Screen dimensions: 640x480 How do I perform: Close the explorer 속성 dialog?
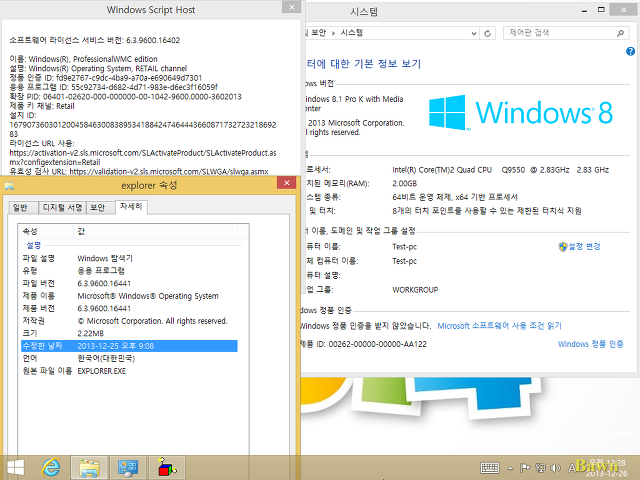point(287,183)
